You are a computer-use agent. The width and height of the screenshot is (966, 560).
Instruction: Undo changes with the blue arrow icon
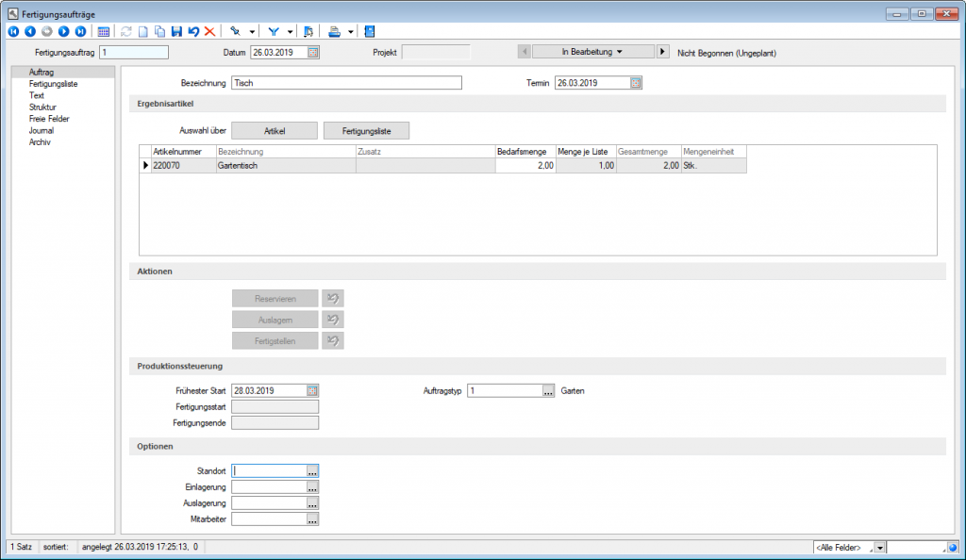193,31
